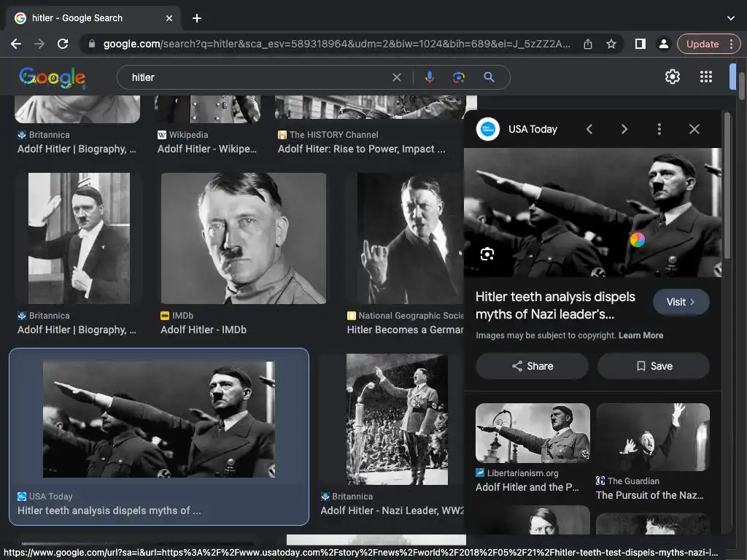
Task: Go to Google homepage via logo
Action: click(53, 77)
